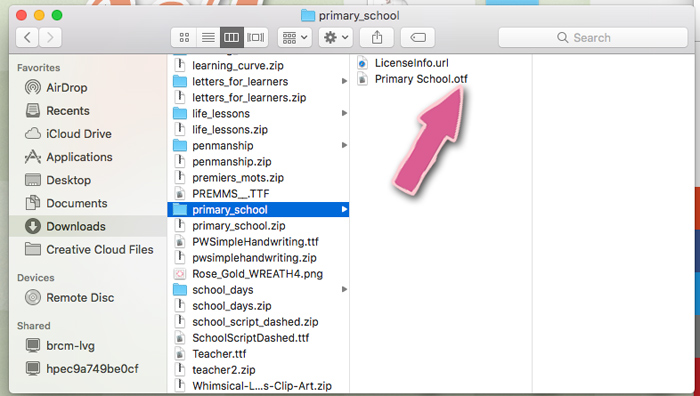Select the letters_for_learners folder

[x=258, y=82]
